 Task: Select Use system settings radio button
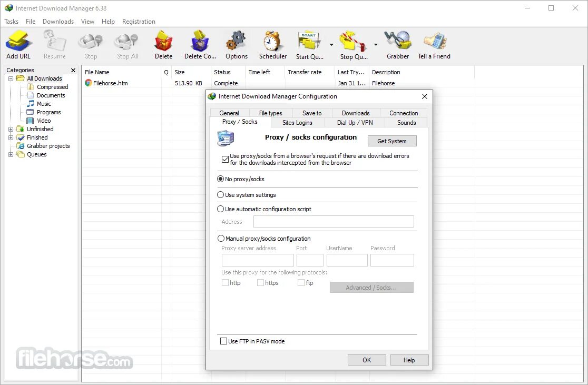[x=220, y=194]
